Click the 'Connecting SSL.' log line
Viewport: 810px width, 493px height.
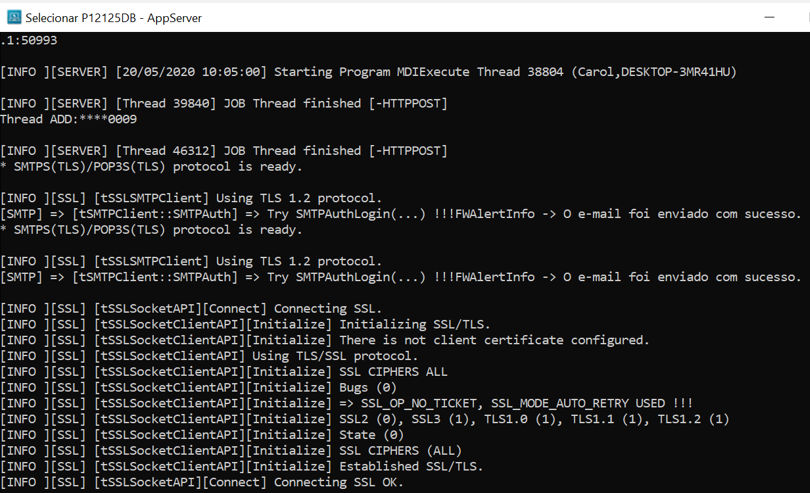click(x=191, y=309)
